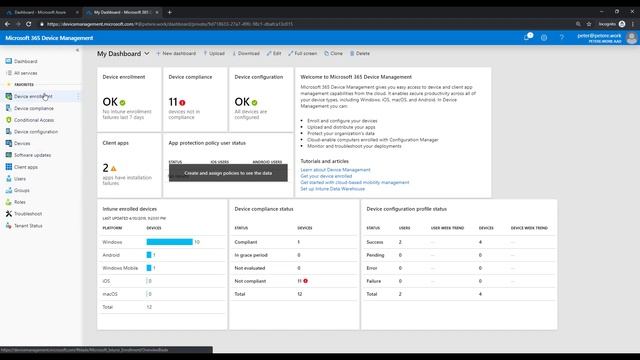Open notifications bell icon
Viewport: 640px width, 360px height.
(x=527, y=38)
